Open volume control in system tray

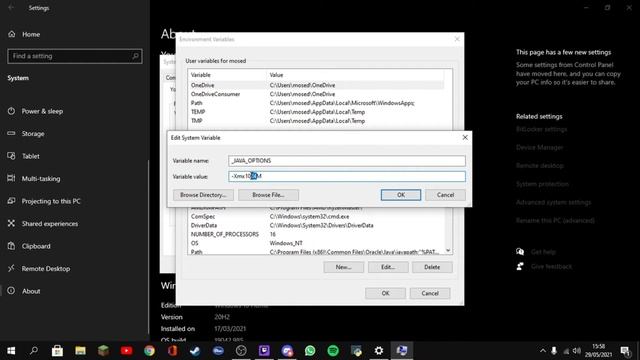[577, 351]
